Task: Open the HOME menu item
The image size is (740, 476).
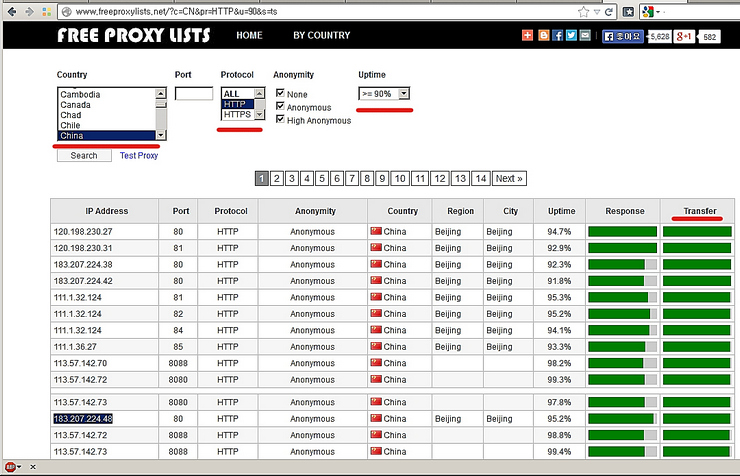Action: (249, 35)
